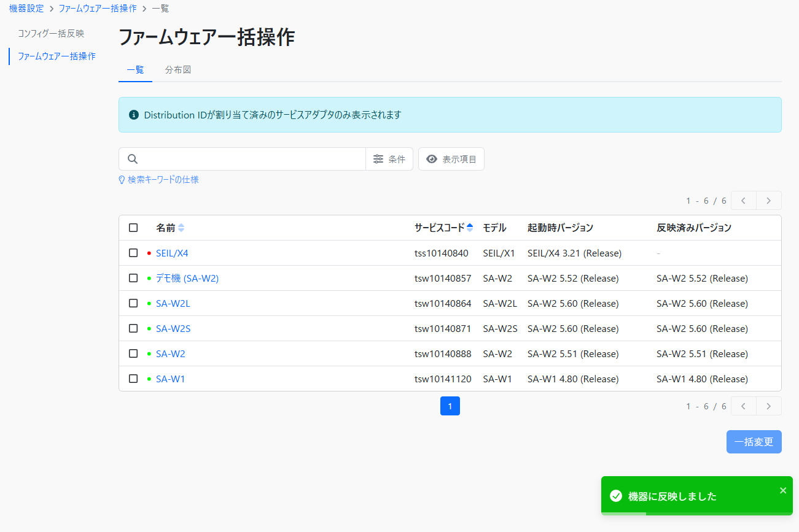This screenshot has height=532, width=799.
Task: Click page number 1 button
Action: [450, 406]
